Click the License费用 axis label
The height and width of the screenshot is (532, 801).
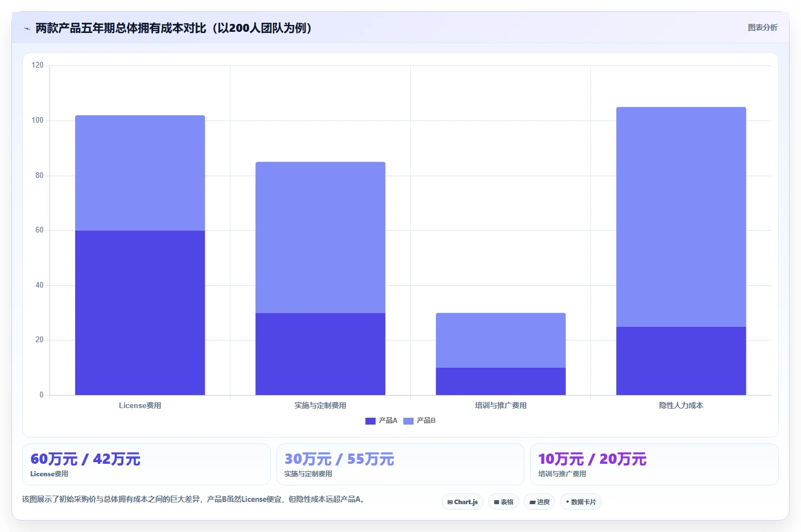(x=140, y=405)
